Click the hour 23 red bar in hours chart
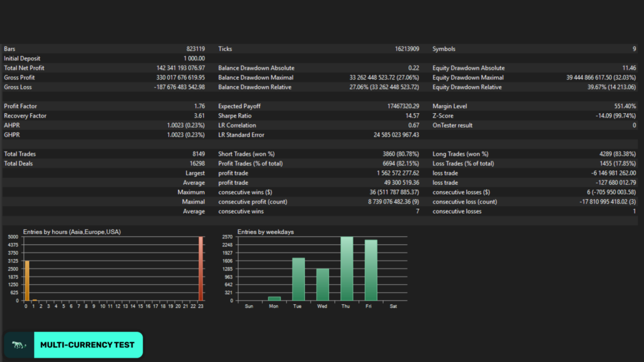 click(x=201, y=269)
